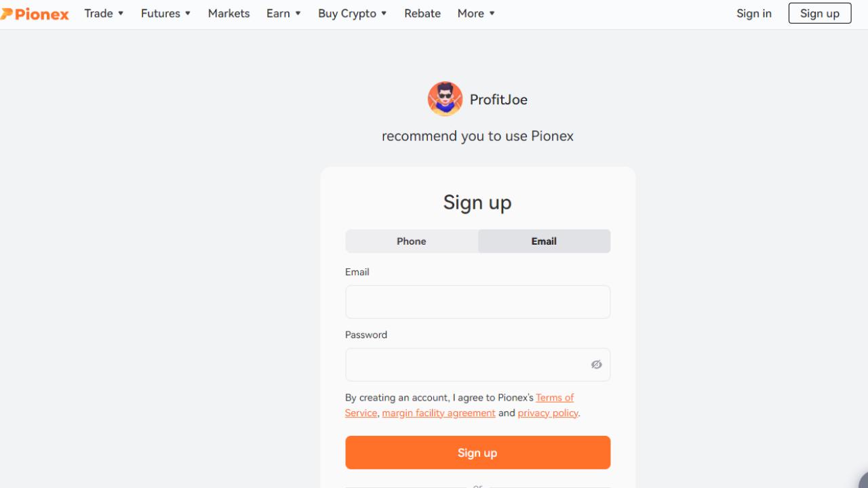Click Sign in in the header
This screenshot has height=488, width=868.
pos(754,14)
